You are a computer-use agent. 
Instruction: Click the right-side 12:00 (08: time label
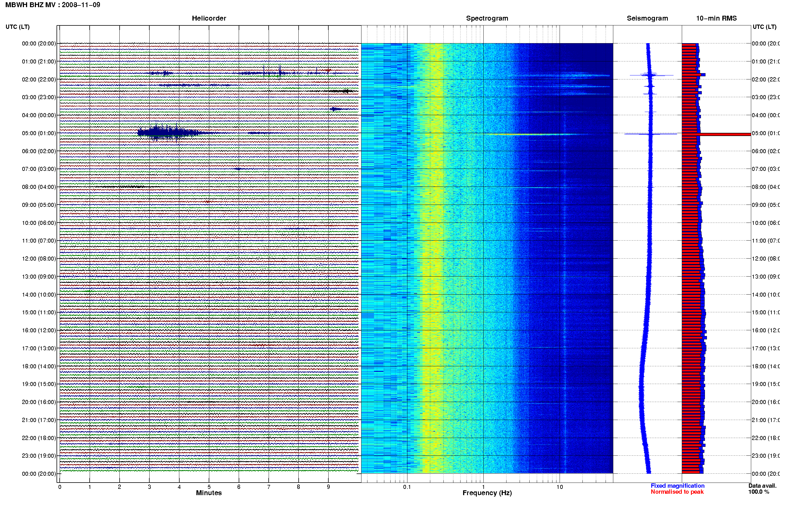pyautogui.click(x=766, y=259)
